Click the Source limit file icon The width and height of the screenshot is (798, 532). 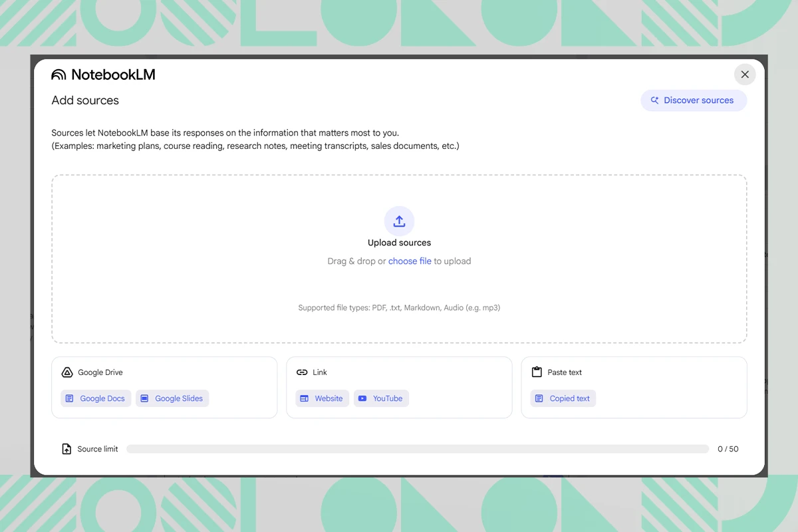click(x=66, y=449)
